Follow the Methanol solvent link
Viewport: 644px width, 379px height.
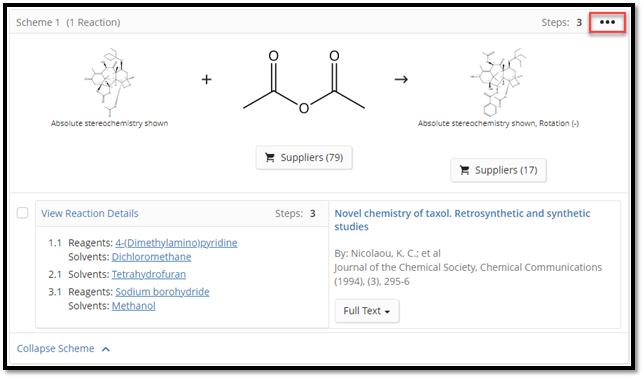pyautogui.click(x=133, y=306)
